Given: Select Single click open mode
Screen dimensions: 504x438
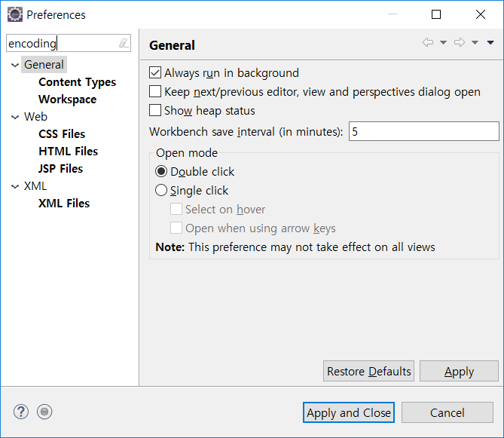Looking at the screenshot, I should (161, 191).
